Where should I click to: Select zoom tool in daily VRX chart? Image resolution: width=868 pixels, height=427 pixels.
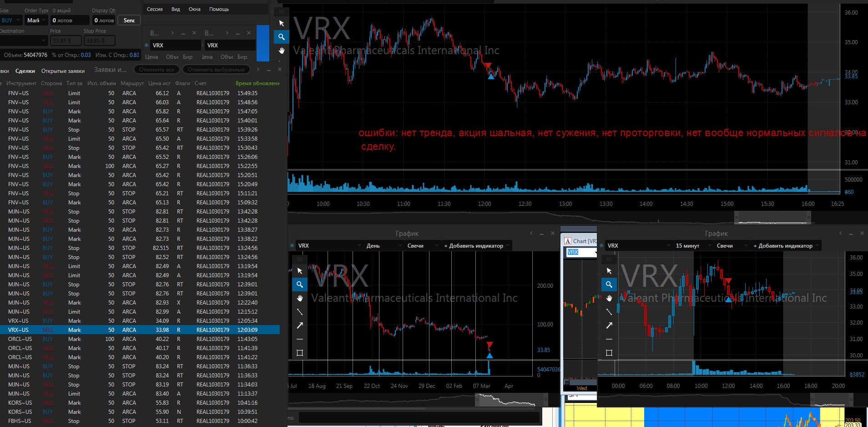click(x=300, y=285)
